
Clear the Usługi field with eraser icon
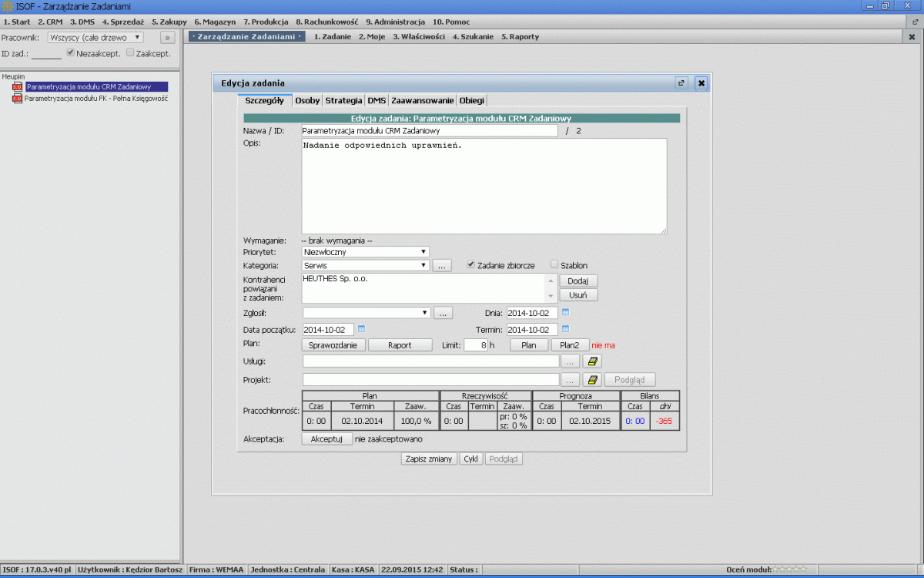(x=592, y=361)
